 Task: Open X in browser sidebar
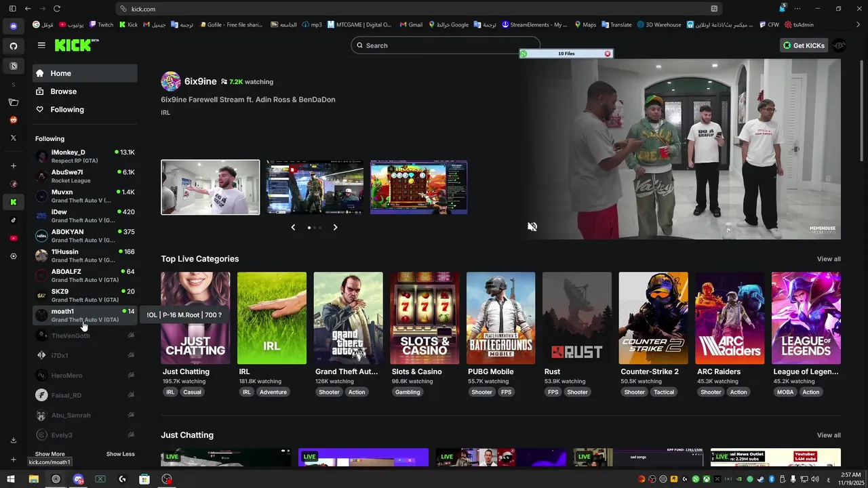tap(14, 138)
